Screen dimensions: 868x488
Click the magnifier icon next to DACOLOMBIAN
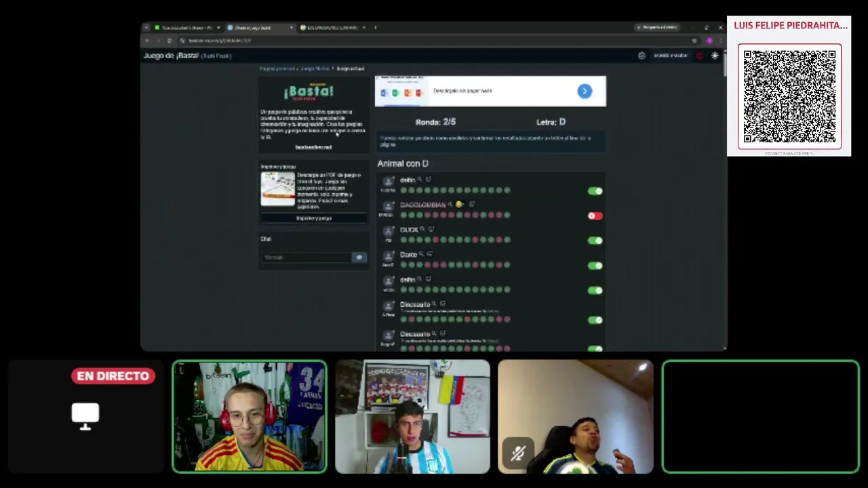point(450,204)
